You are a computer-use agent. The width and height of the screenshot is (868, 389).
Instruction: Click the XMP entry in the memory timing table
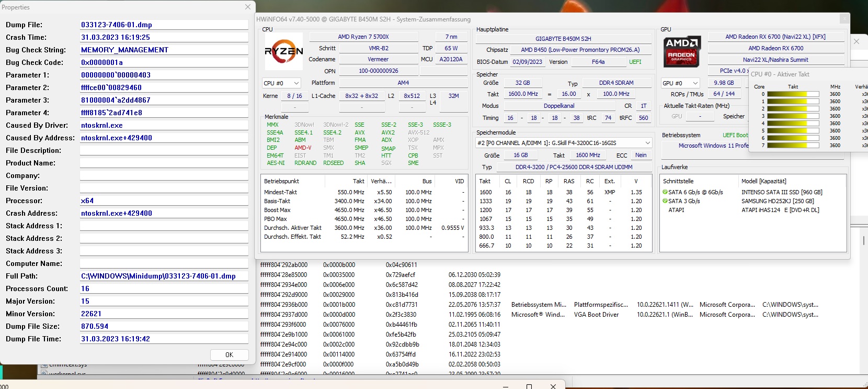[610, 192]
